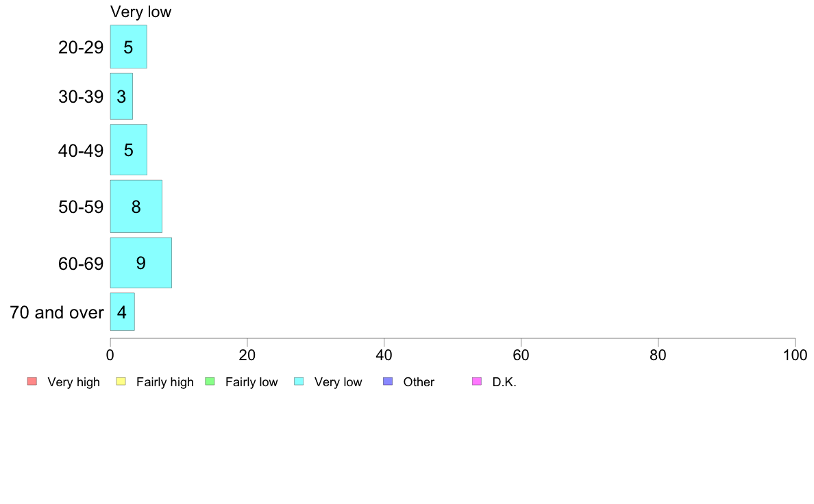Image resolution: width=814 pixels, height=504 pixels.
Task: Select the 30-39 bar showing 3
Action: (121, 97)
